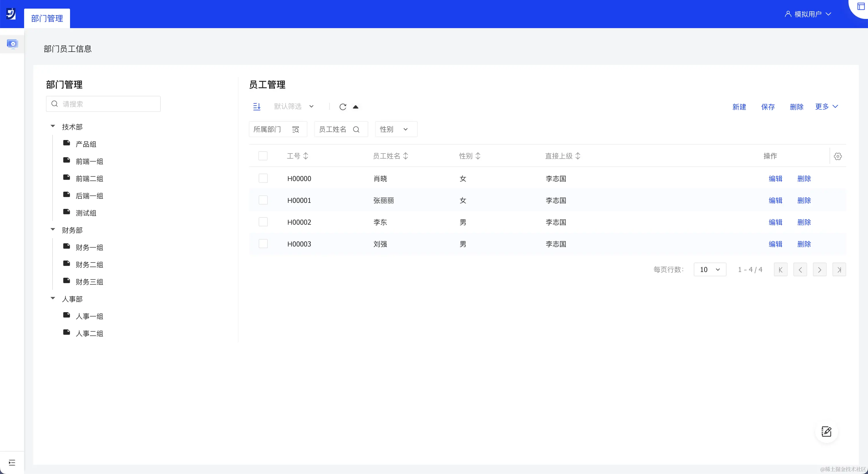The width and height of the screenshot is (868, 474).
Task: Toggle the bottom-left menu collapse icon
Action: point(12,463)
